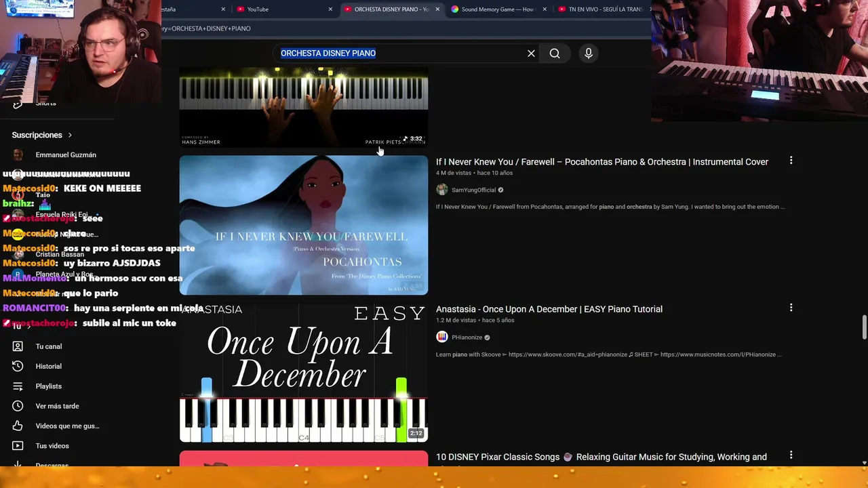
Task: Click the page vertical scrollbar thumb
Action: pos(864,328)
